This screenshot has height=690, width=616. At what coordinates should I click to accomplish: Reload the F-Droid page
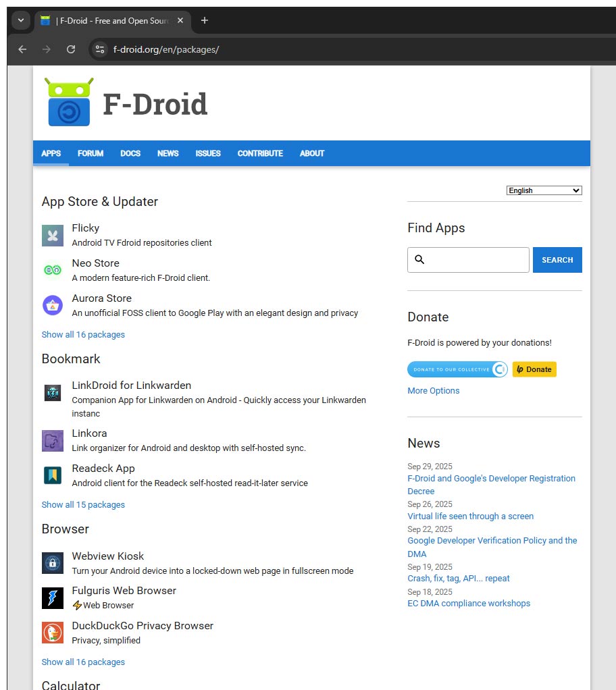[x=71, y=49]
